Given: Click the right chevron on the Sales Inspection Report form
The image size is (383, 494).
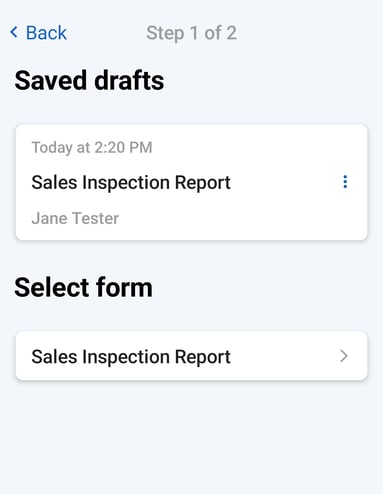Looking at the screenshot, I should 344,356.
